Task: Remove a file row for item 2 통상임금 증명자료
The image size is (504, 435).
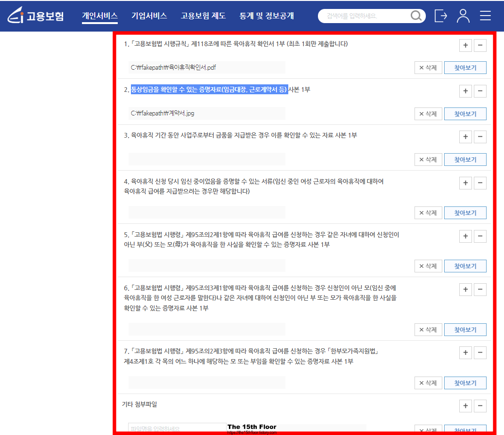Action: click(480, 91)
